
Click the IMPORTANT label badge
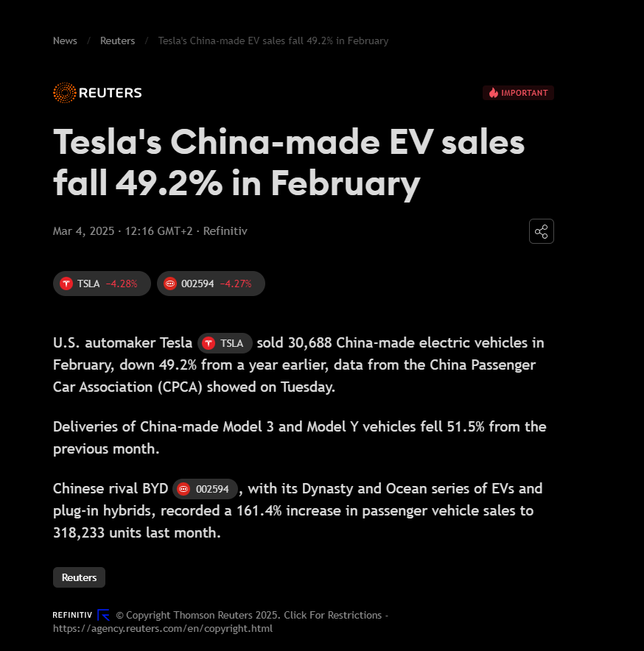coord(518,93)
